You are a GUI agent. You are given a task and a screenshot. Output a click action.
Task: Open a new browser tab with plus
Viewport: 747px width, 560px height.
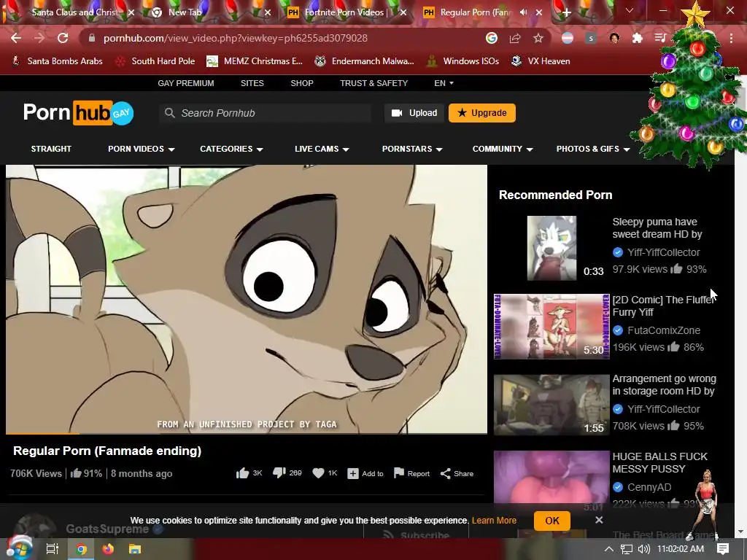566,12
